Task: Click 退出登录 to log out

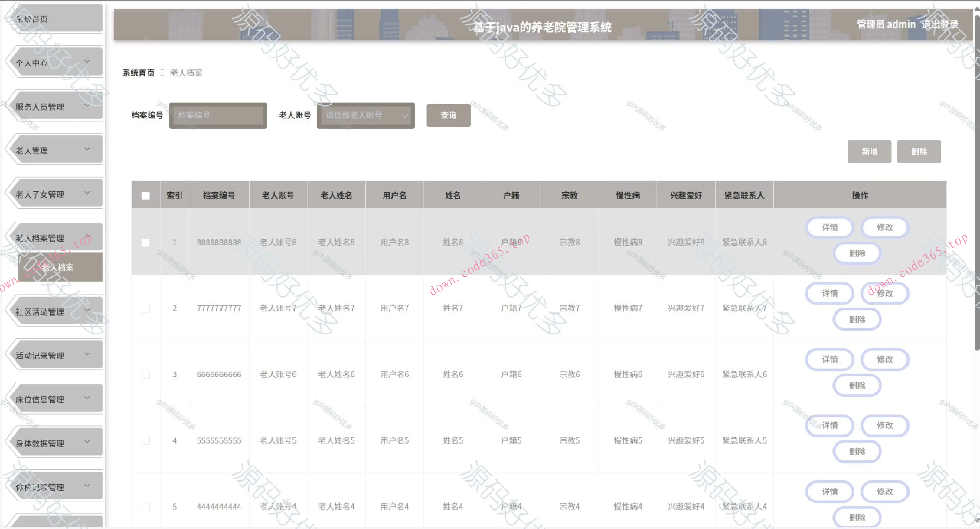Action: pos(942,24)
